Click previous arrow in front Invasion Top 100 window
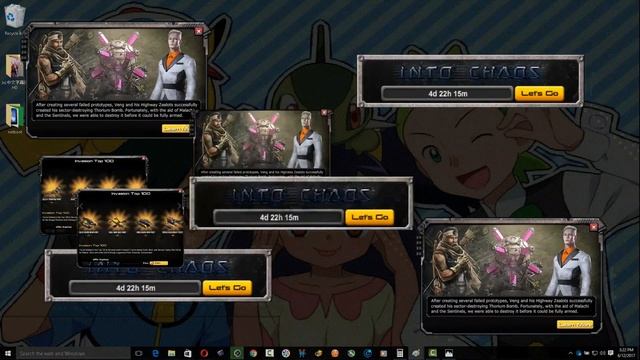 click(81, 207)
